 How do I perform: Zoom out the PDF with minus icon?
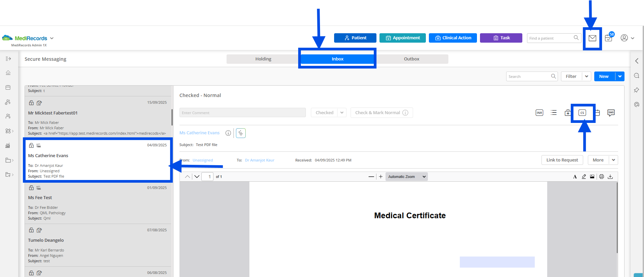(371, 177)
